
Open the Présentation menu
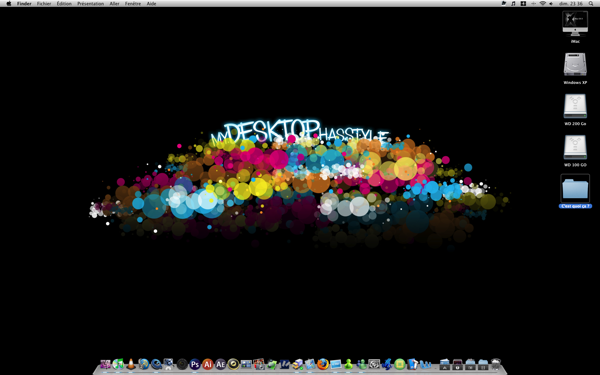tap(90, 3)
